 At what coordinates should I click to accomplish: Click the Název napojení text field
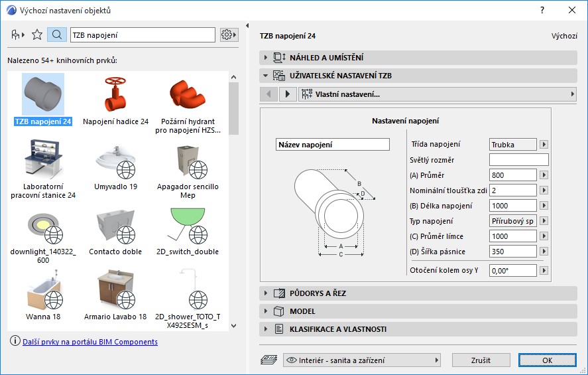click(x=333, y=145)
